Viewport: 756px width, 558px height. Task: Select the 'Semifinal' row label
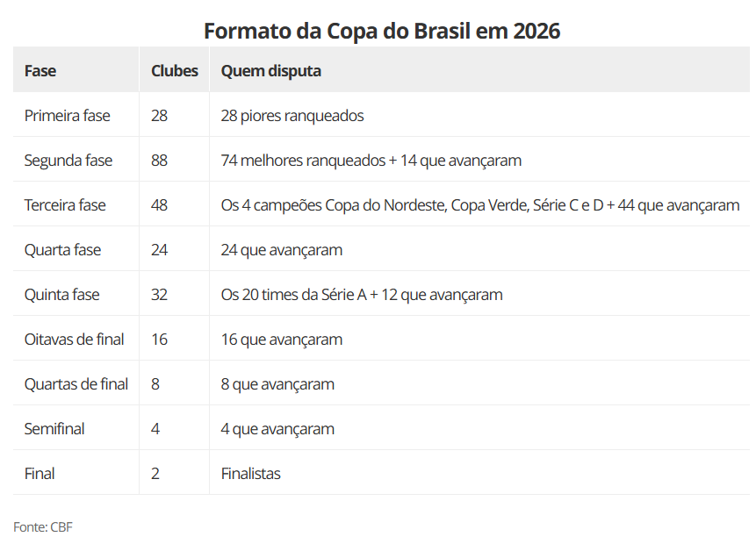(x=54, y=429)
